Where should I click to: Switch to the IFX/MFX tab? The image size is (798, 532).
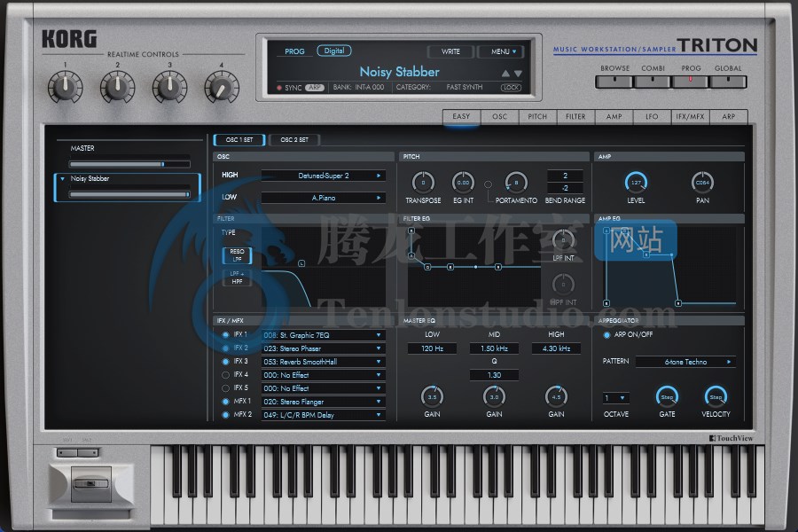coord(690,116)
